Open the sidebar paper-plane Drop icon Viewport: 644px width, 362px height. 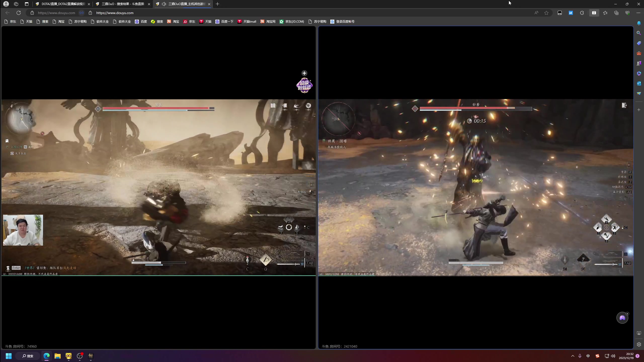[639, 94]
